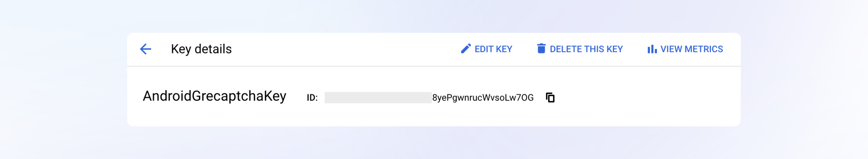Image resolution: width=868 pixels, height=159 pixels.
Task: Open VIEW METRICS via its text label
Action: pos(691,49)
